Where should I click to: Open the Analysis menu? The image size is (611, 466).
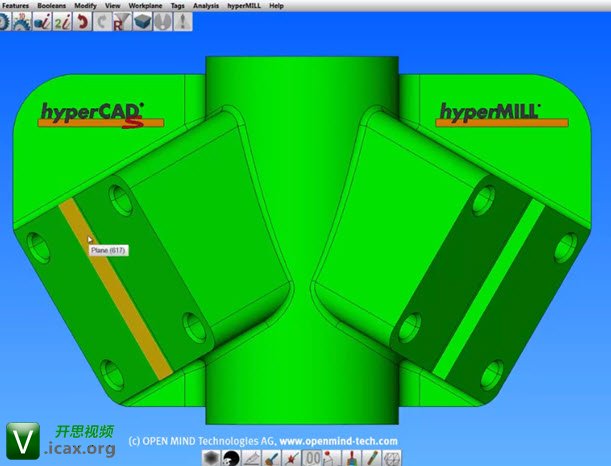point(206,6)
